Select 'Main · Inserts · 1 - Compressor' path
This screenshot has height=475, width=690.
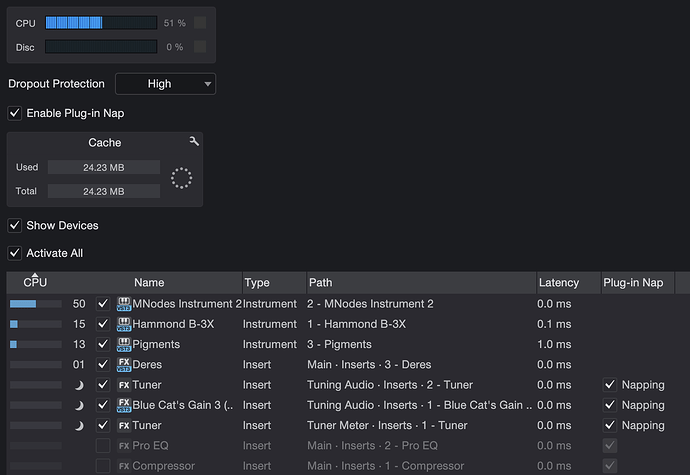(385, 466)
